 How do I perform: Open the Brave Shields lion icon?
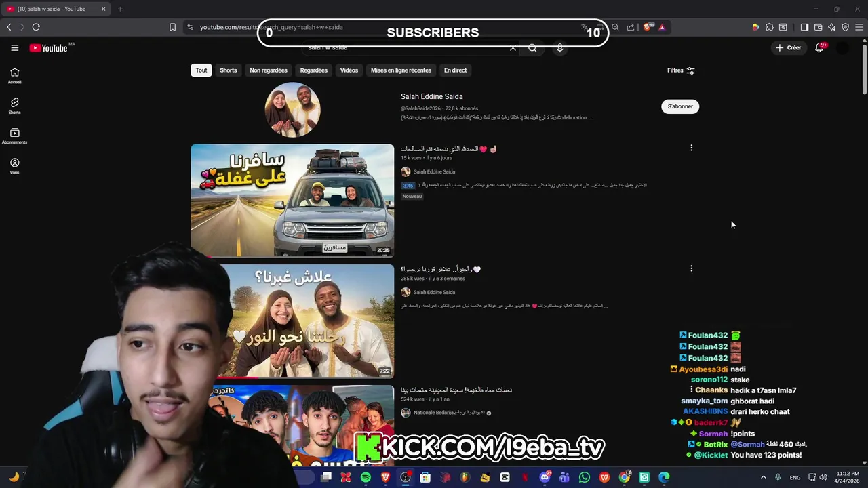click(x=648, y=27)
